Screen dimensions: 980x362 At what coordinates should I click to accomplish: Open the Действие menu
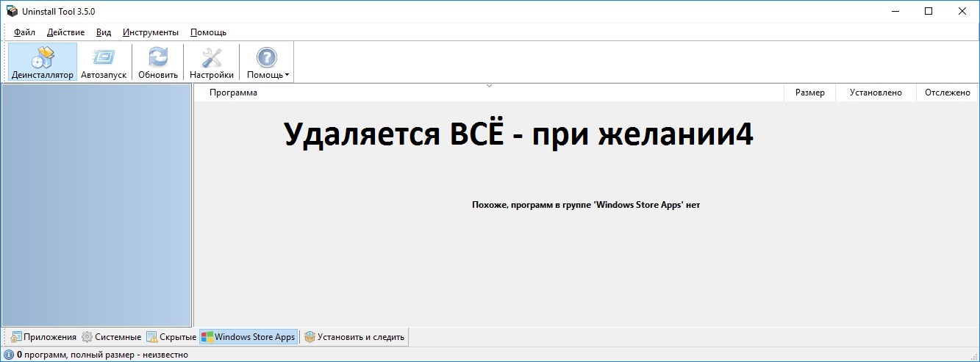(65, 32)
